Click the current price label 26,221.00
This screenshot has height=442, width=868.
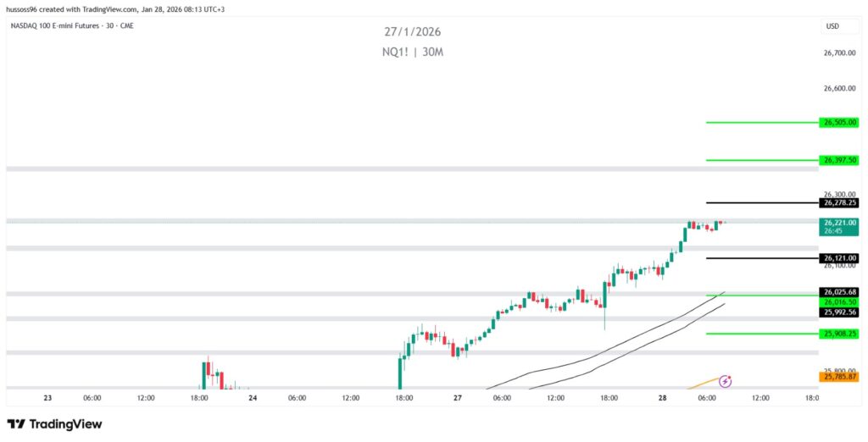pos(838,223)
